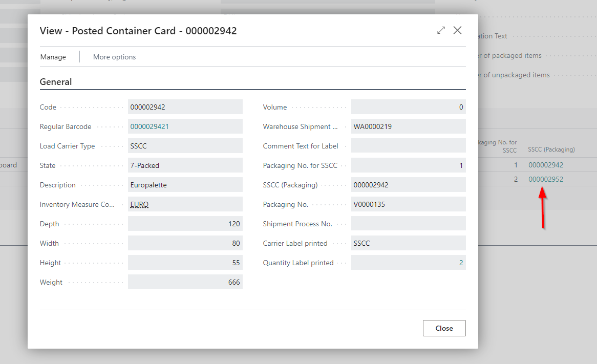This screenshot has width=597, height=364.
Task: Open the Manage menu
Action: pos(53,57)
